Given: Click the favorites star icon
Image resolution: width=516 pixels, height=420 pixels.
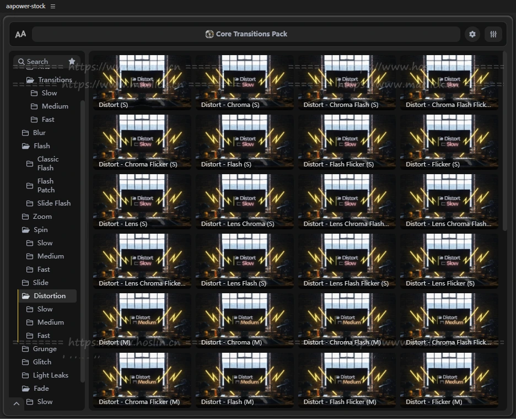Looking at the screenshot, I should point(72,62).
